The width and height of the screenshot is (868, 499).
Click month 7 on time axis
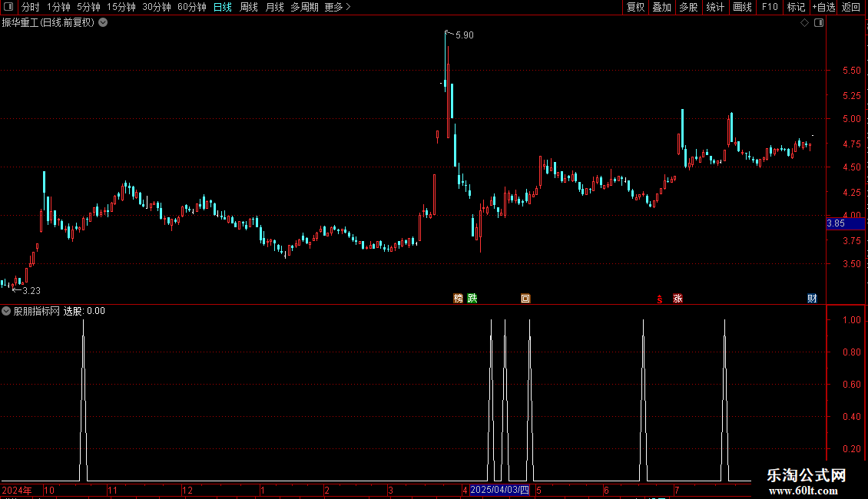coord(677,490)
